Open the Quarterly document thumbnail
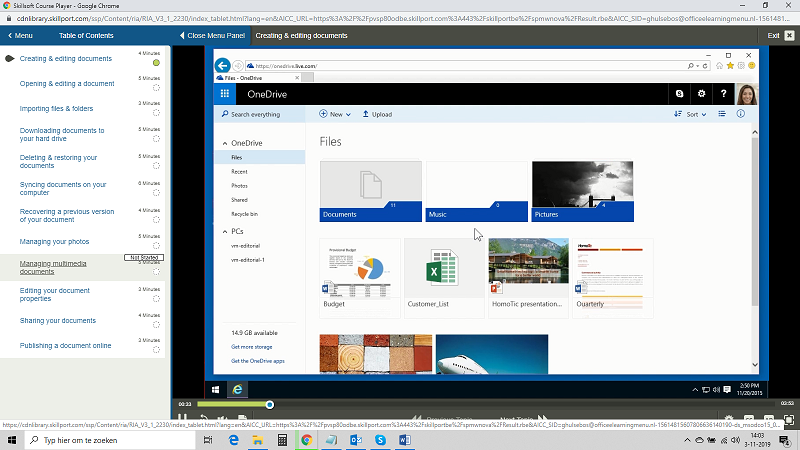Image resolution: width=800 pixels, height=450 pixels. 612,278
